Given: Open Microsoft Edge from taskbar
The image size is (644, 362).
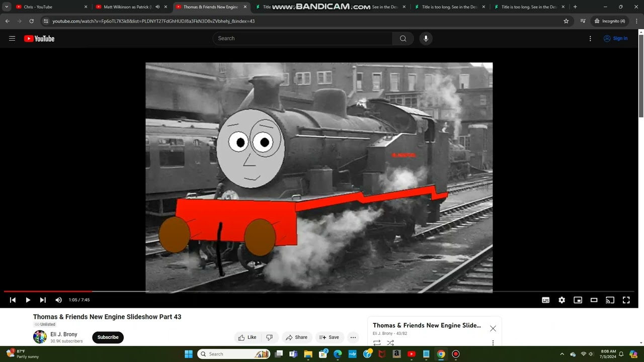Looking at the screenshot, I should coord(338,354).
